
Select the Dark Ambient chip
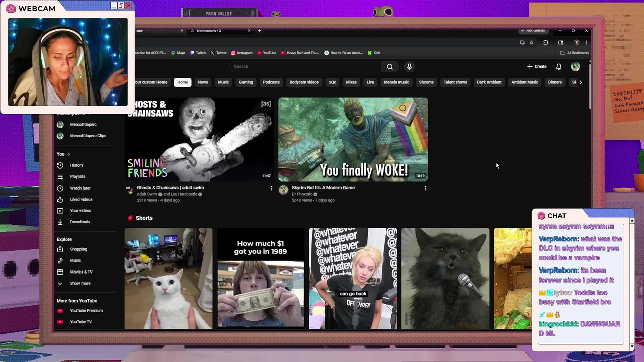489,82
